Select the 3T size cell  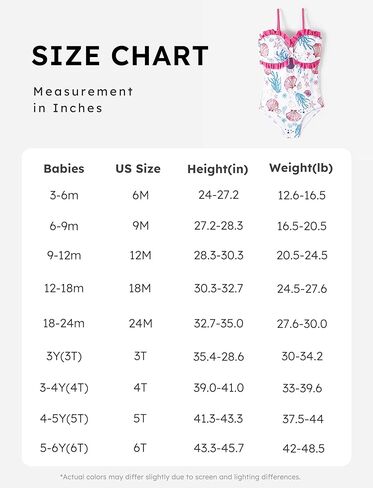tap(140, 356)
